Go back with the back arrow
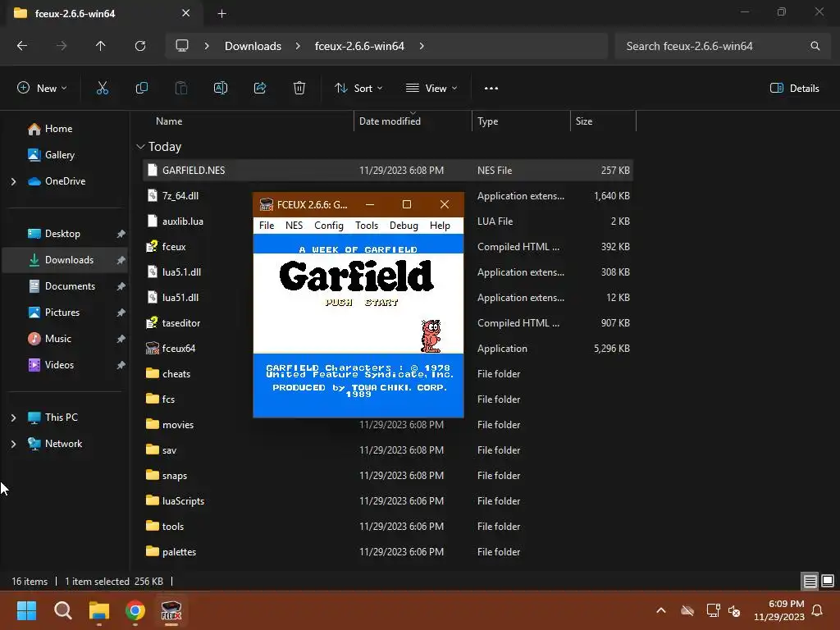This screenshot has height=630, width=840. [22, 46]
